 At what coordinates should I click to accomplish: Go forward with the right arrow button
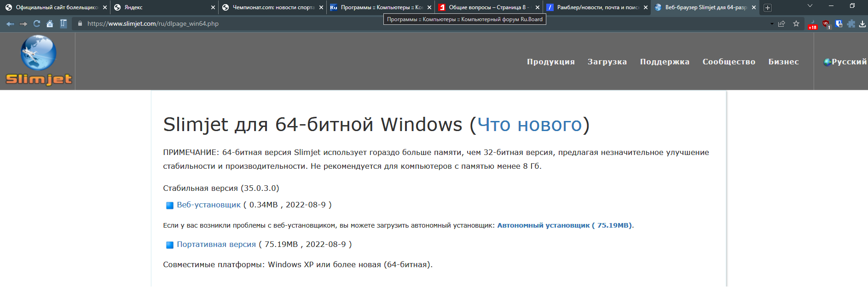(23, 24)
